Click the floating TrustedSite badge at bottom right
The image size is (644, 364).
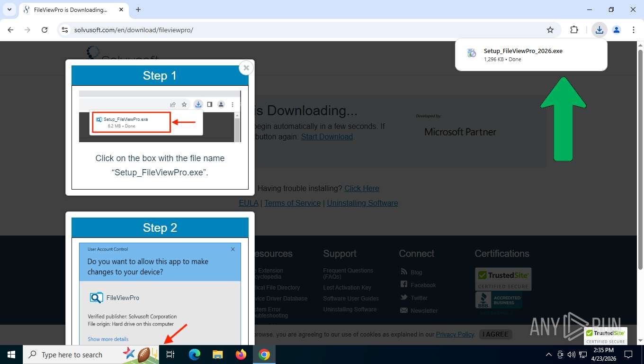(606, 336)
